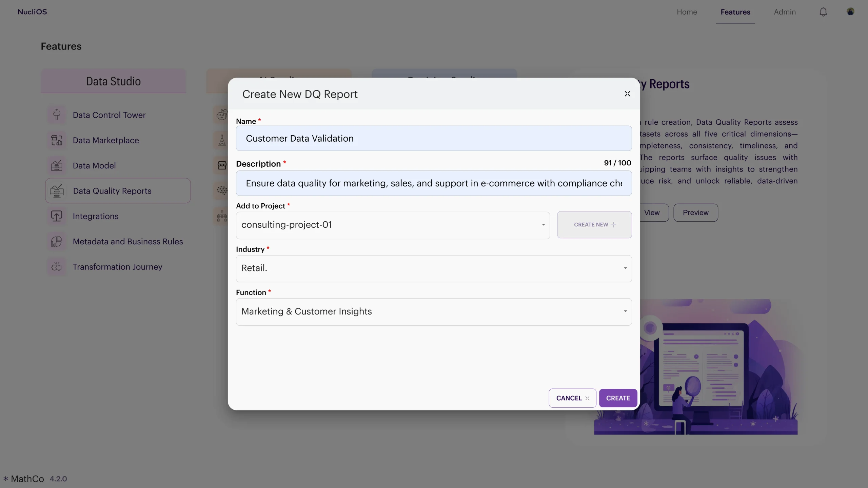Click the Data Control Tower icon

tap(57, 115)
